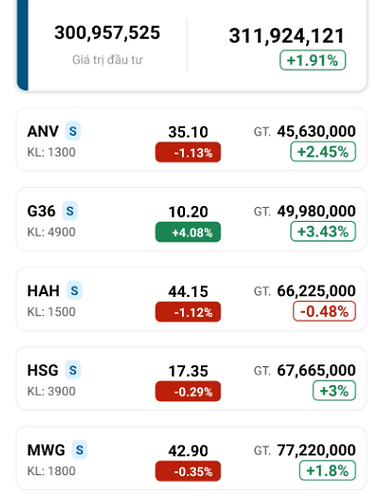This screenshot has height=500, width=383.
Task: Open the ANV stock ticker name
Action: tap(43, 131)
